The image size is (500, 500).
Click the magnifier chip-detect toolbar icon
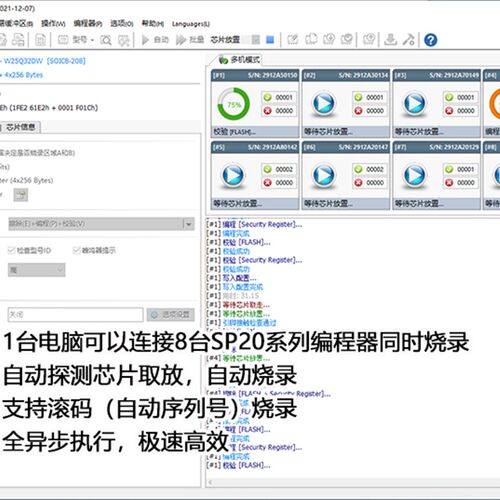point(106,40)
